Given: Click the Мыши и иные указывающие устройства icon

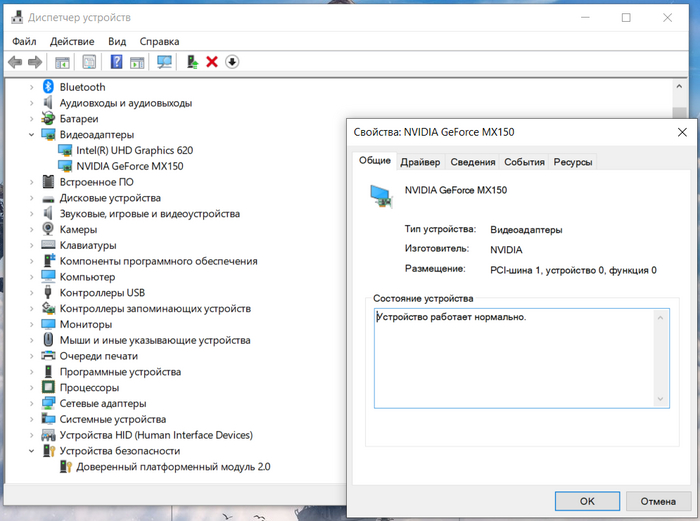Looking at the screenshot, I should [x=48, y=340].
